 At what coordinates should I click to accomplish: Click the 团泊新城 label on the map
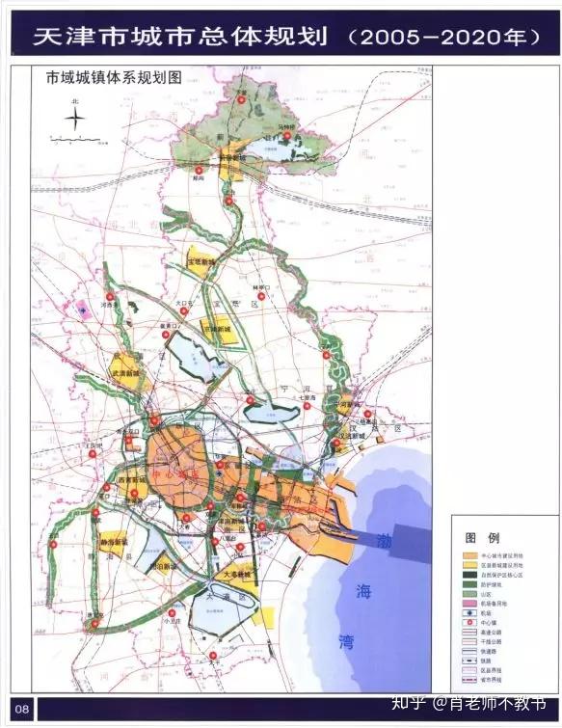click(163, 567)
